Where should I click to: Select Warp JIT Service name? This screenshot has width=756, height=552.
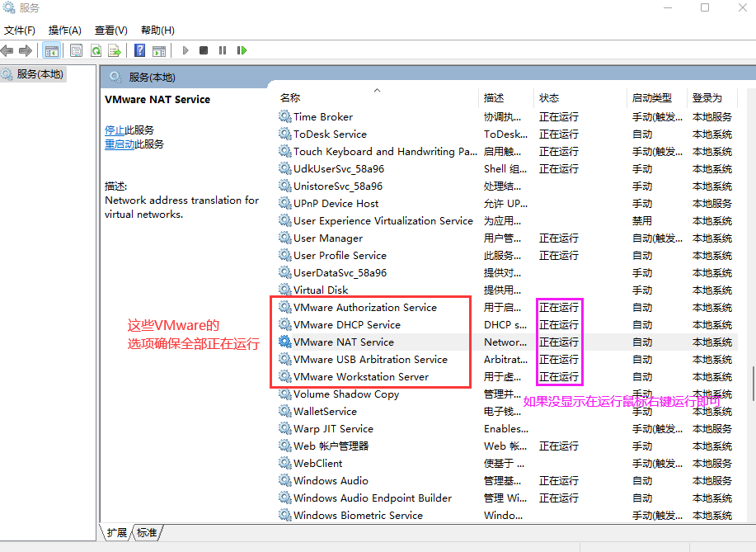point(333,428)
